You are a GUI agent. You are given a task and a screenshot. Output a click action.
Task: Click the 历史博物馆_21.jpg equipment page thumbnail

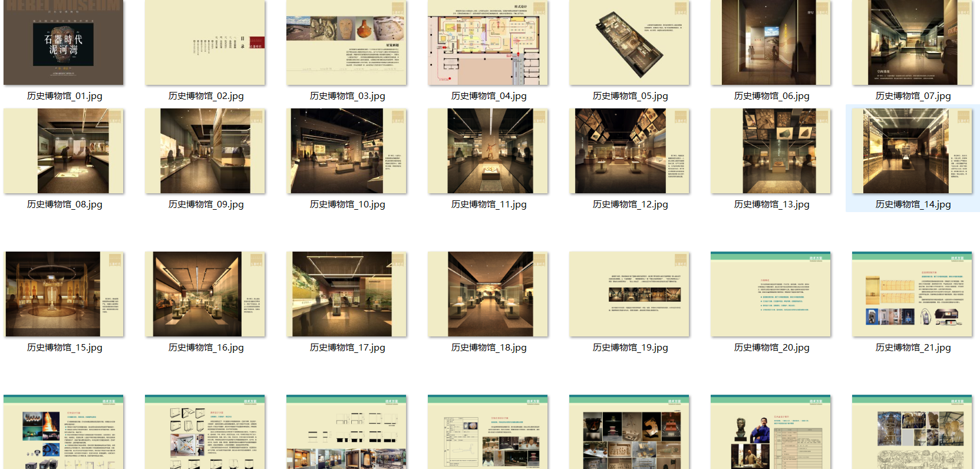click(912, 294)
